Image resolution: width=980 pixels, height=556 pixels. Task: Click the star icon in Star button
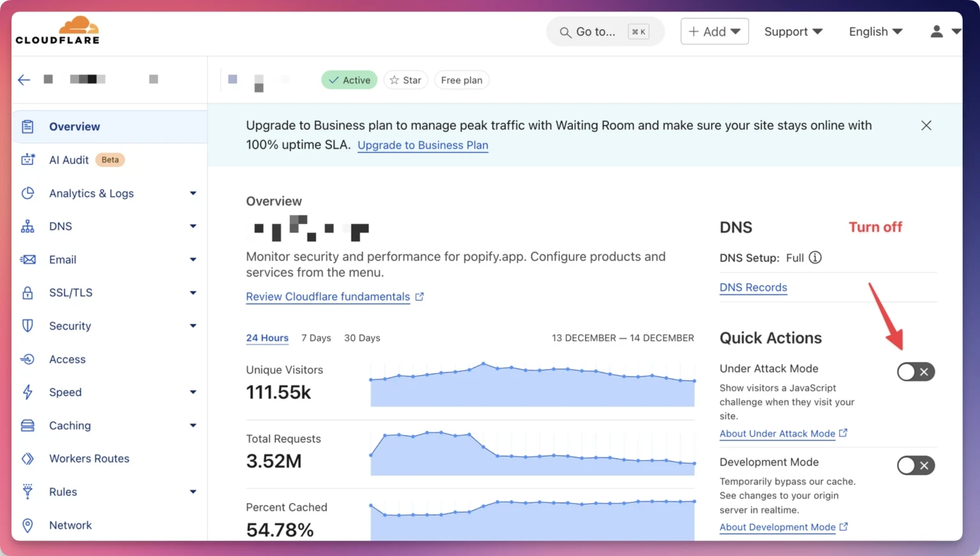pyautogui.click(x=394, y=80)
